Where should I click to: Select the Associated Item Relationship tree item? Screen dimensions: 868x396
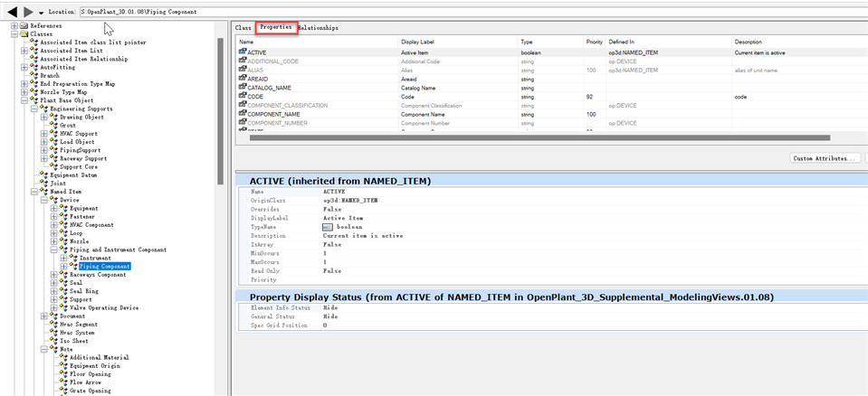coord(83,59)
